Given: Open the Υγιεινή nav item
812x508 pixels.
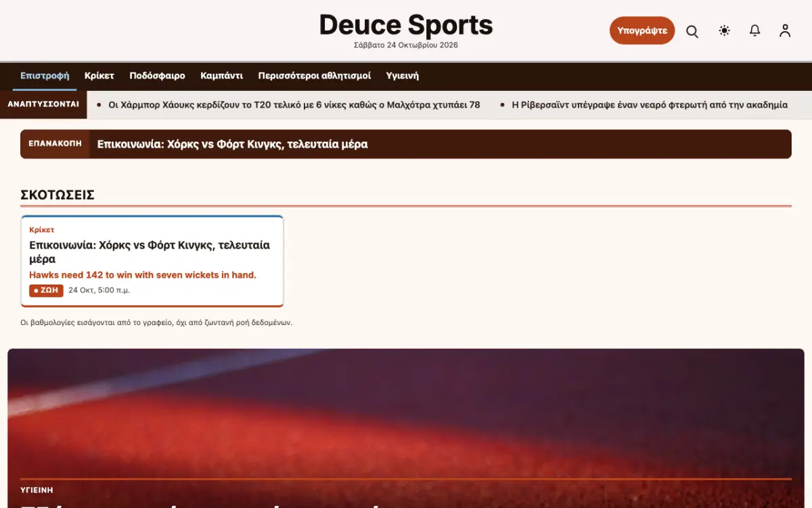Looking at the screenshot, I should point(403,76).
